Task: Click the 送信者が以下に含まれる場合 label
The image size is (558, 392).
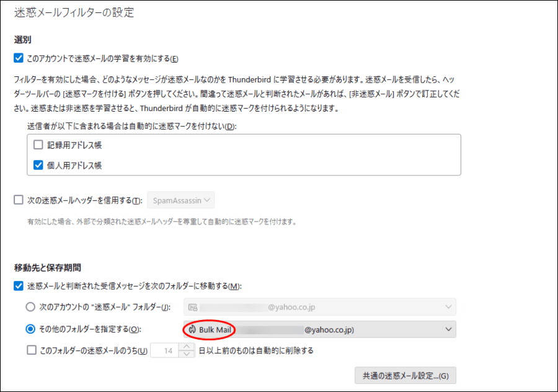Action: (x=132, y=127)
